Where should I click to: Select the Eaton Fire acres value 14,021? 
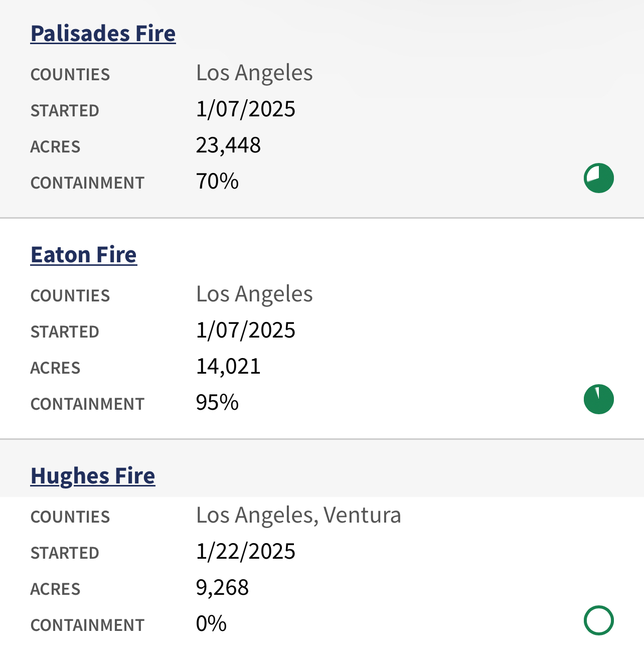tap(228, 367)
